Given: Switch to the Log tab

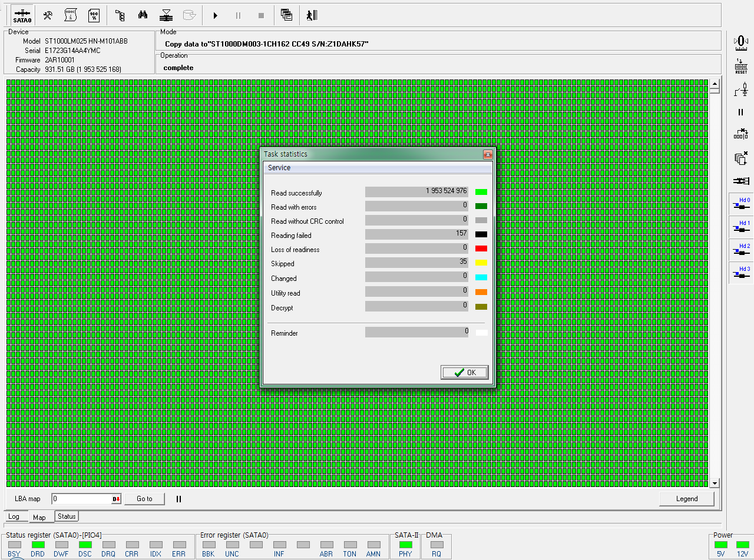Looking at the screenshot, I should tap(14, 516).
